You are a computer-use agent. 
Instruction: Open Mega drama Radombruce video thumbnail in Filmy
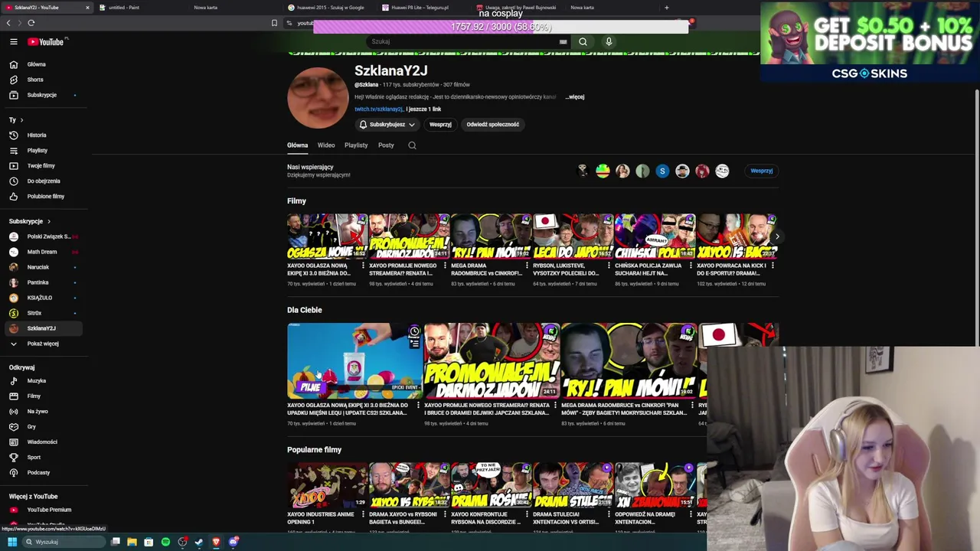(x=490, y=236)
